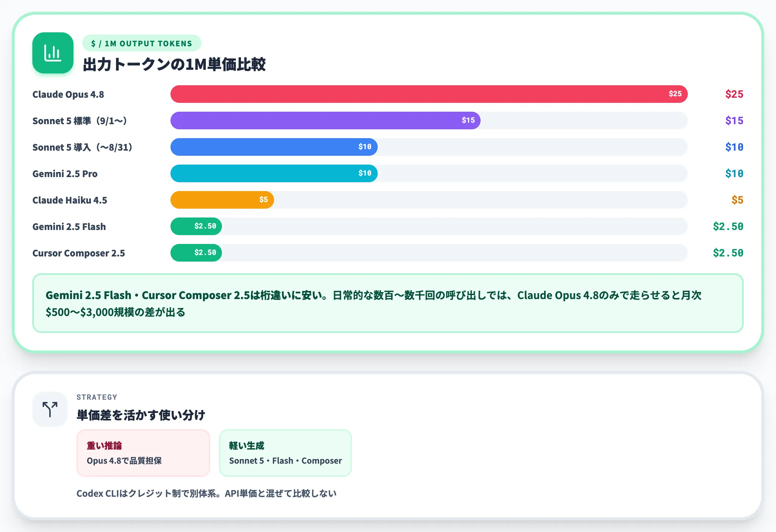Click the 'Codex CLIはクレジット制' footnote text
Screen dimensions: 776x532
(x=206, y=493)
